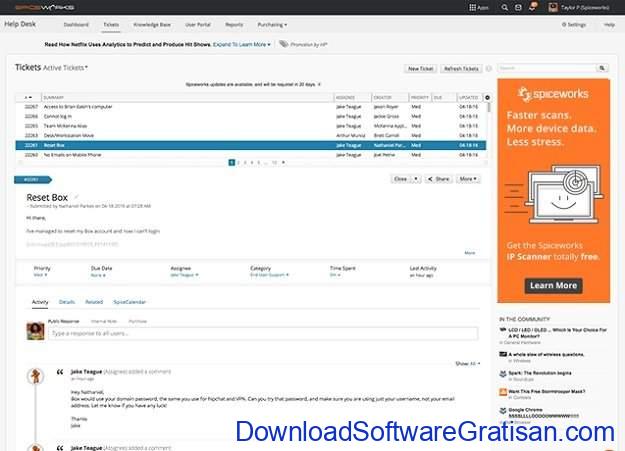
Task: Change the Category dropdown
Action: click(x=269, y=275)
